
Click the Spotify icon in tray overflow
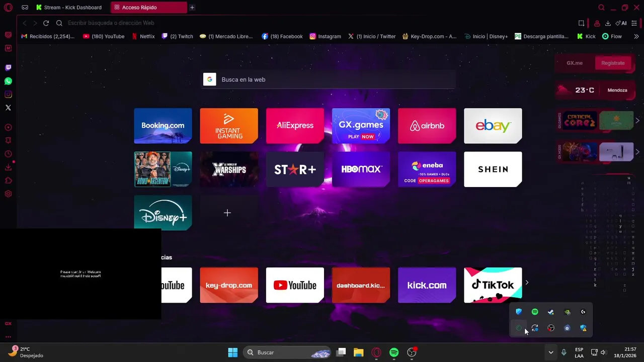click(535, 312)
